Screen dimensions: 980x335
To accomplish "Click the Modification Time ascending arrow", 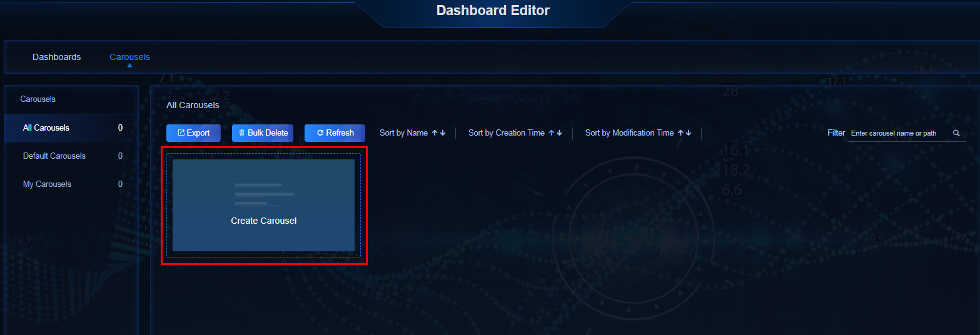I will (680, 133).
